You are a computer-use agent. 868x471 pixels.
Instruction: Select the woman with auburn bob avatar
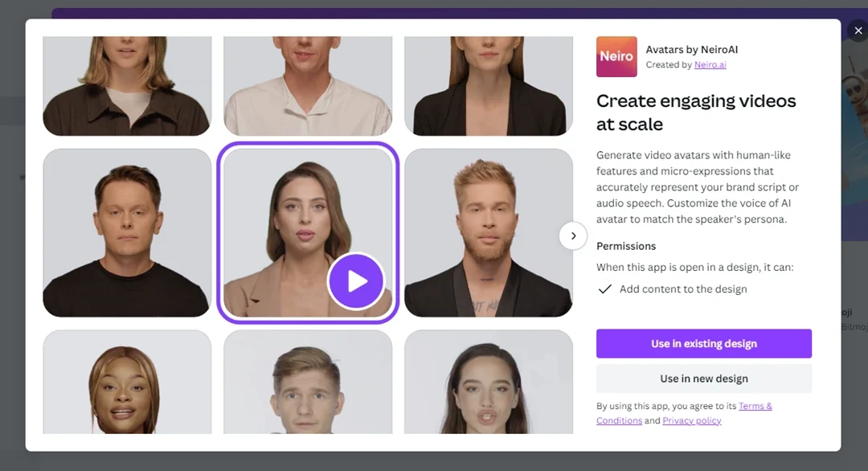click(x=127, y=382)
